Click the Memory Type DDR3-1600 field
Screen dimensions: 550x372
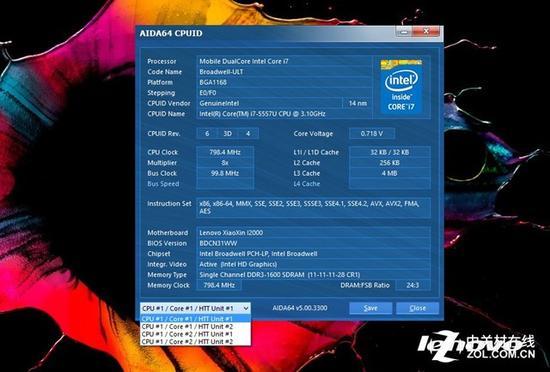tap(313, 275)
